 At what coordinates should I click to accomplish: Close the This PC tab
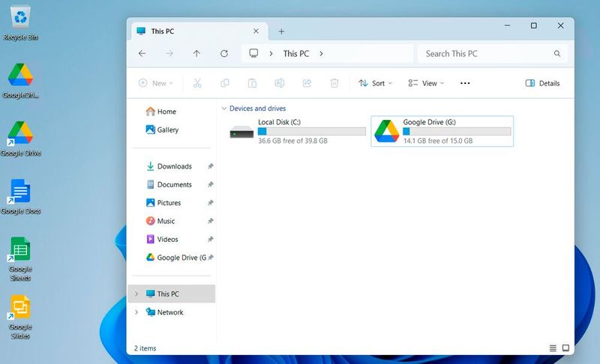256,31
